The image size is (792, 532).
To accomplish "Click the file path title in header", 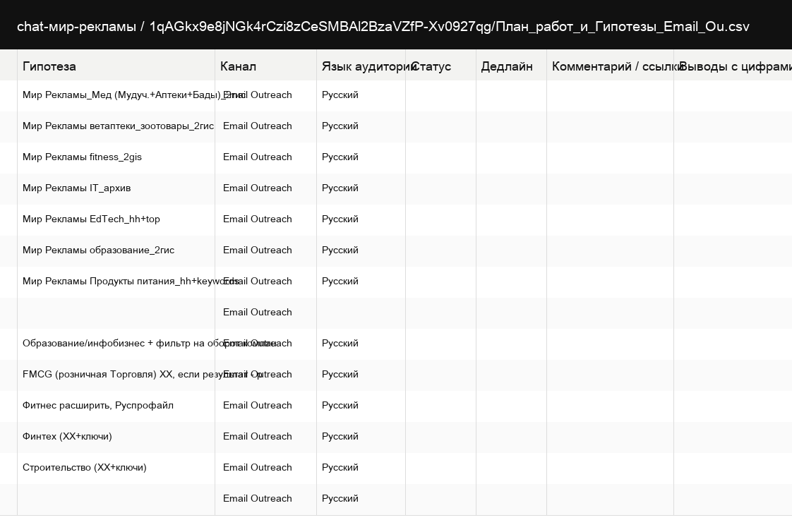I will click(x=383, y=26).
